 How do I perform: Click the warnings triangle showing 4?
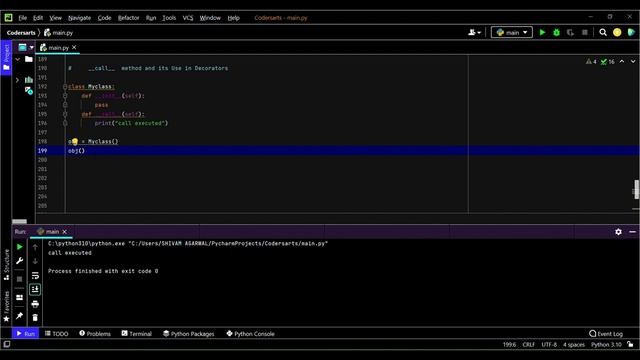pos(591,62)
